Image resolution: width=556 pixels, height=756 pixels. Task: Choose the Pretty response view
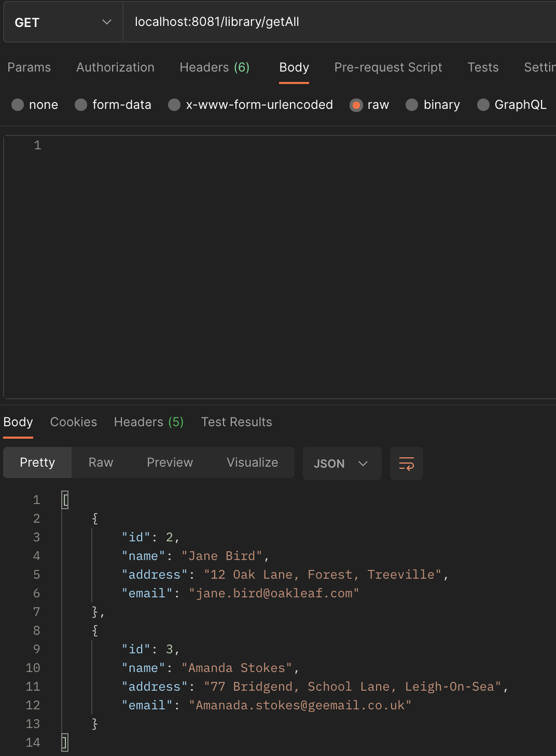(37, 463)
